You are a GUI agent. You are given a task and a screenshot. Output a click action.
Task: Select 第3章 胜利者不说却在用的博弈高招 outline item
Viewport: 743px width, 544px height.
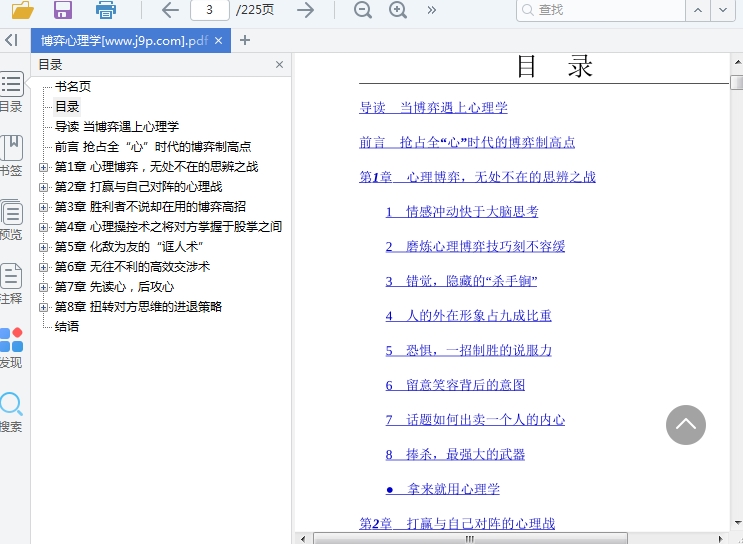[150, 207]
